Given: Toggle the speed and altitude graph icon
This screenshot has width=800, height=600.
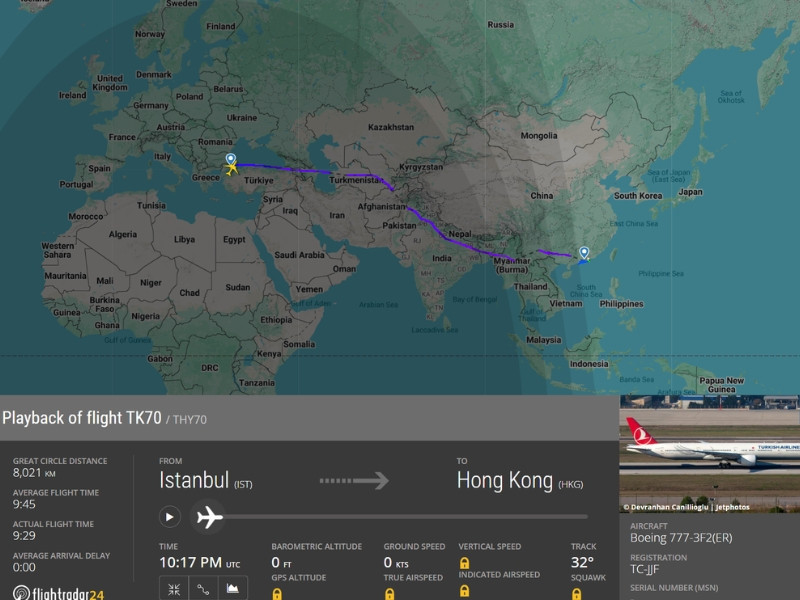Looking at the screenshot, I should (232, 589).
